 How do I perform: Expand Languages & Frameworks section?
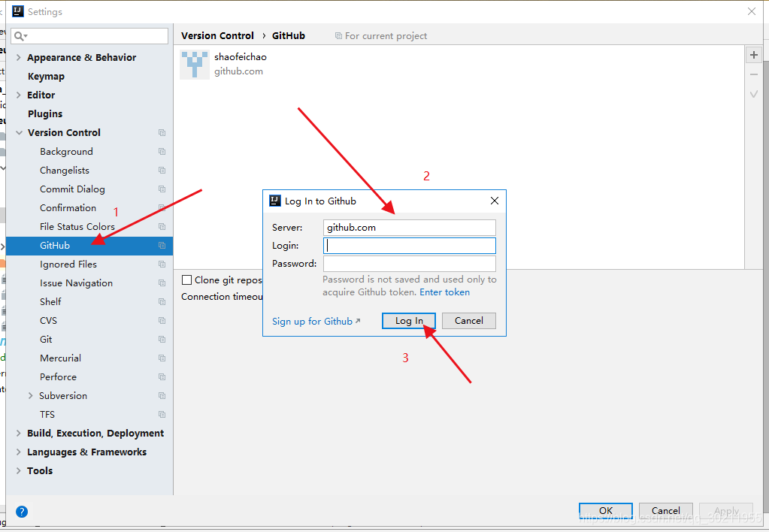(x=19, y=452)
